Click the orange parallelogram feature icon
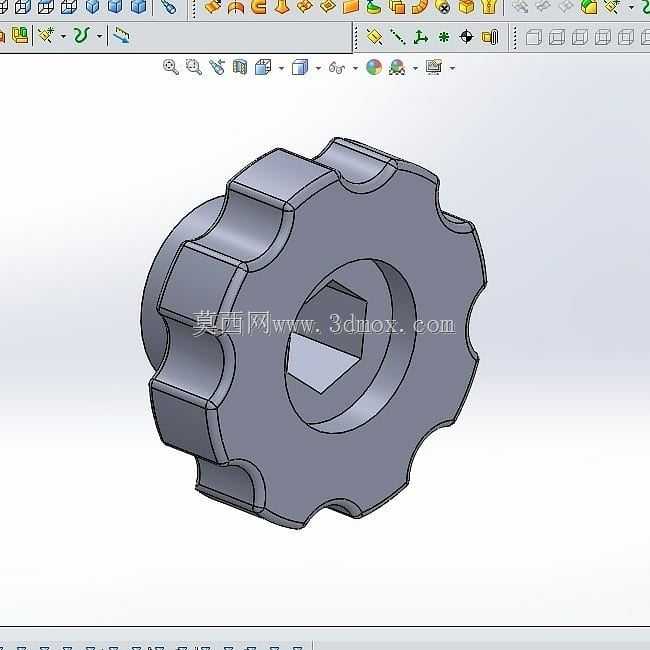 point(351,7)
